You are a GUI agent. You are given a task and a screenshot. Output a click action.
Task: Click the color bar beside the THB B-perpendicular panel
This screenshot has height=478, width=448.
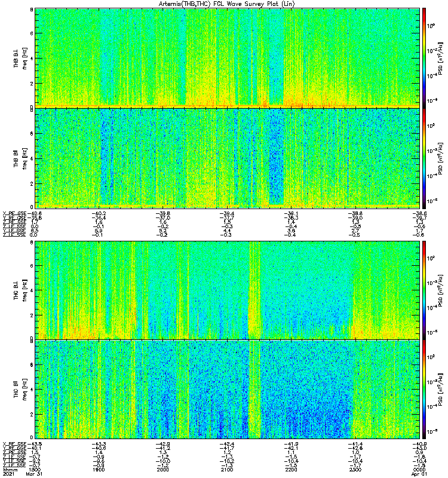[424, 58]
